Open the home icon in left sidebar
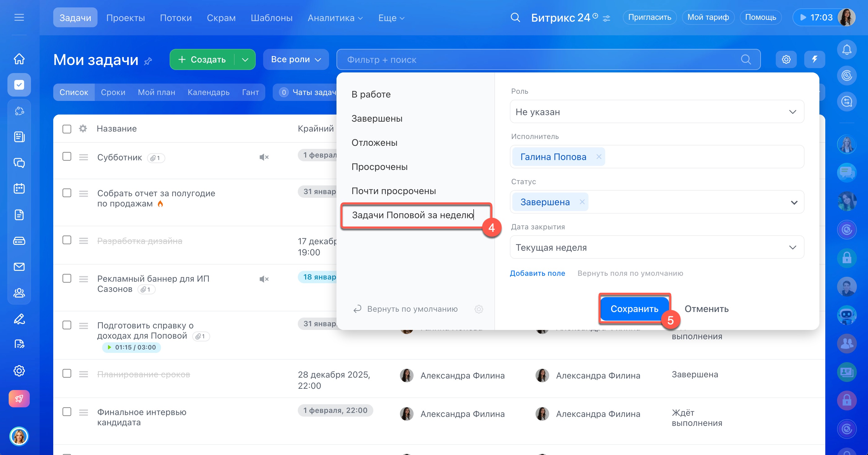Image resolution: width=868 pixels, height=455 pixels. pos(19,58)
